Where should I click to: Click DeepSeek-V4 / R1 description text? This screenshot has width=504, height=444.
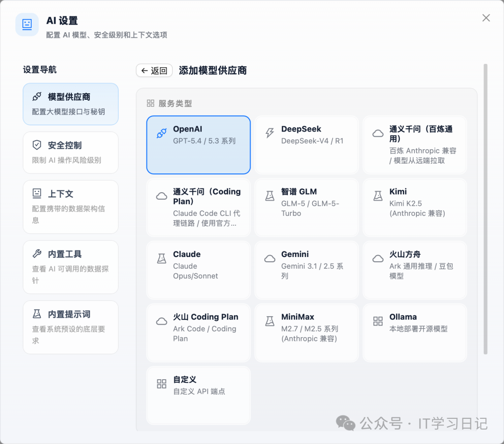312,141
